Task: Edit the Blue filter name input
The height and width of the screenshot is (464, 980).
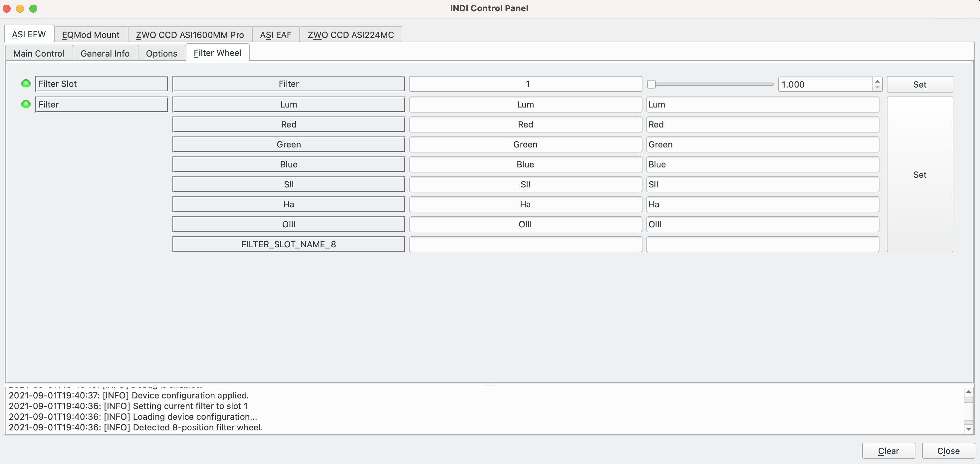Action: (762, 164)
